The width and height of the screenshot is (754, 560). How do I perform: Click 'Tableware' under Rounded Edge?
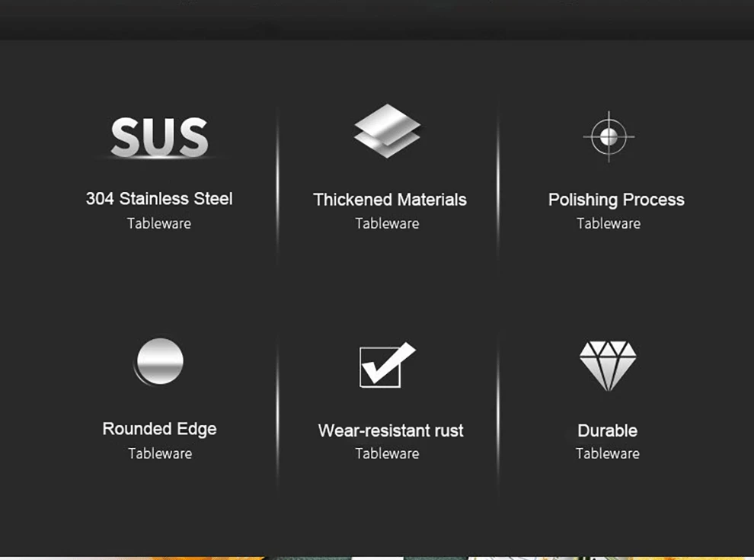click(x=160, y=453)
